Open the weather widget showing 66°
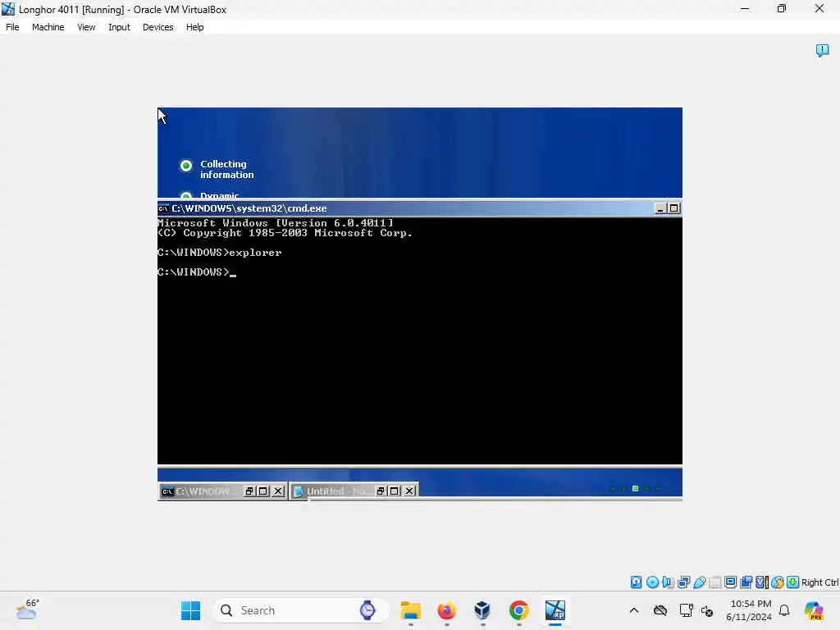Image resolution: width=840 pixels, height=630 pixels. coord(27,609)
